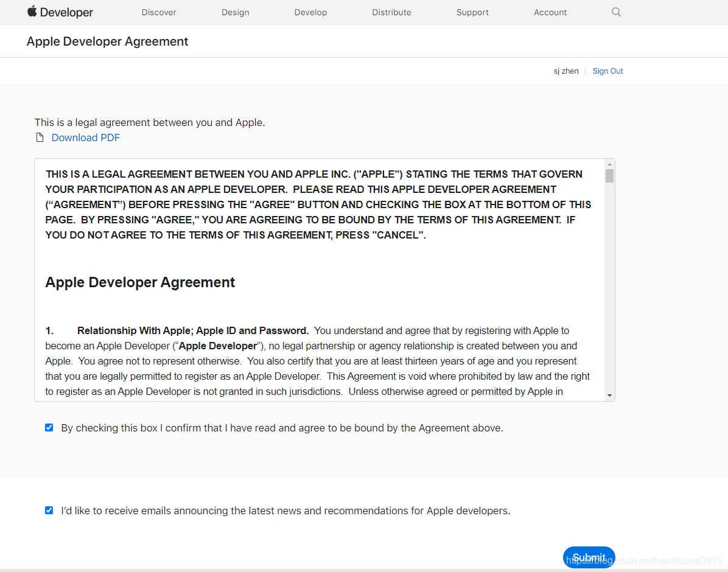The width and height of the screenshot is (728, 572).
Task: Click 'By checking this box I confirm' label
Action: [282, 428]
